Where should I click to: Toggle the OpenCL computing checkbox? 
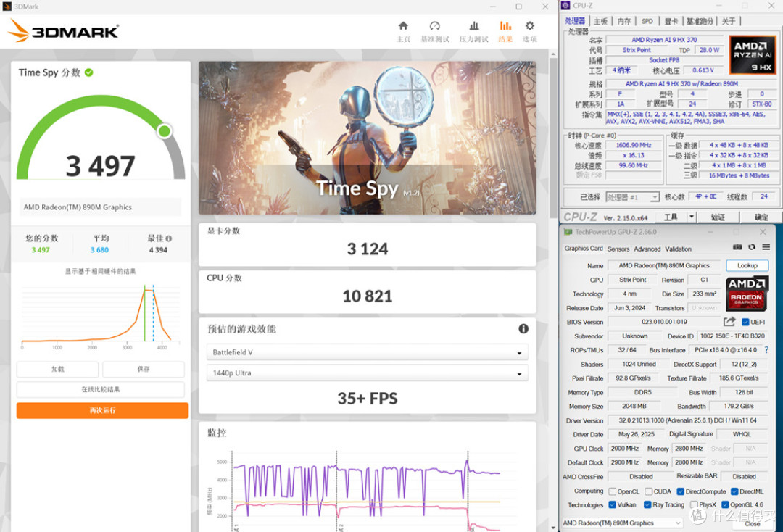tap(612, 491)
